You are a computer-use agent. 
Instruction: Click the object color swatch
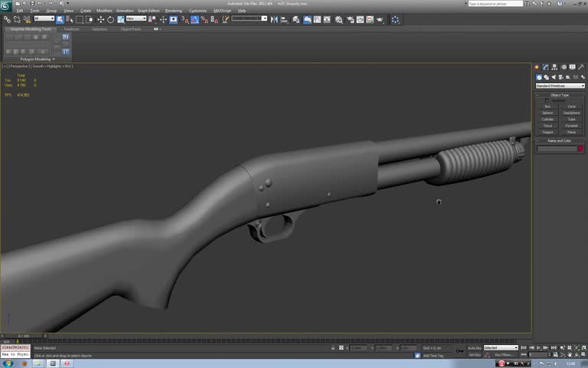pos(580,149)
